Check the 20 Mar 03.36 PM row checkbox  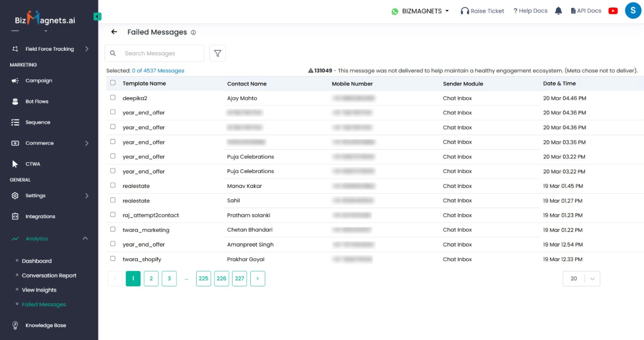[x=113, y=141]
